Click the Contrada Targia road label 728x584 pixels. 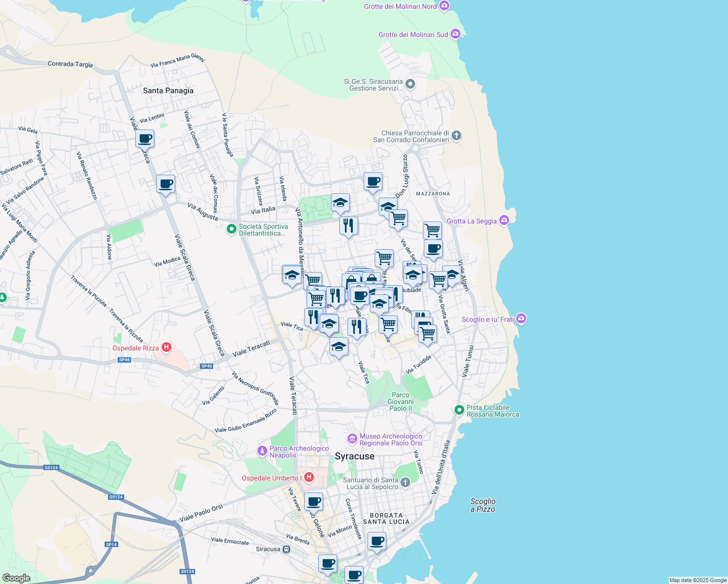coord(70,64)
